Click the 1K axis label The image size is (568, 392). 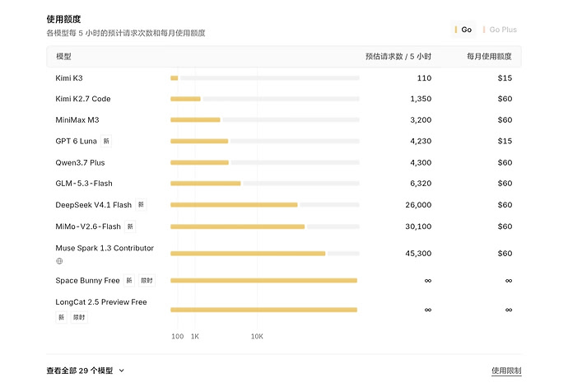click(x=195, y=337)
